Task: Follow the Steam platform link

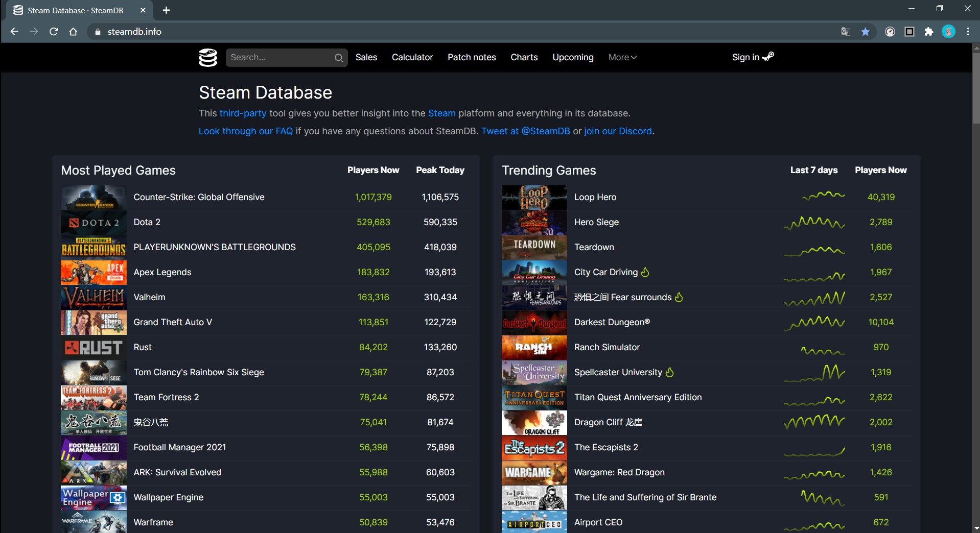Action: pos(442,113)
